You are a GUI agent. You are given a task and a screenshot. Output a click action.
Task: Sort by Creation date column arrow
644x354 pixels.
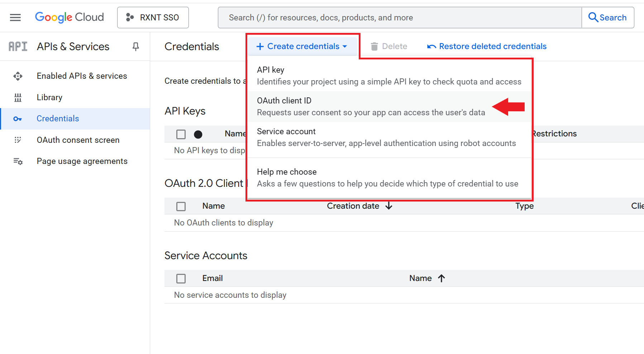[389, 206]
